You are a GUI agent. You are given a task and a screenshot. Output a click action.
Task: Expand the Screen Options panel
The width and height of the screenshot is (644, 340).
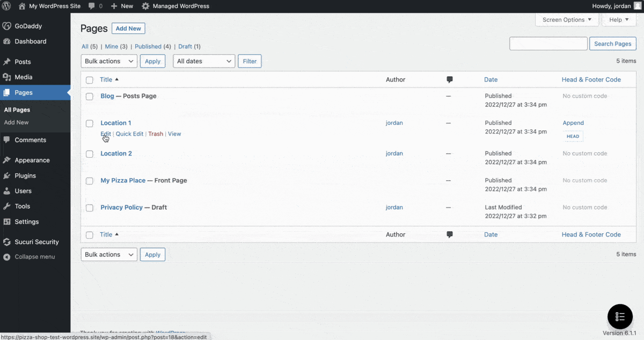click(567, 20)
